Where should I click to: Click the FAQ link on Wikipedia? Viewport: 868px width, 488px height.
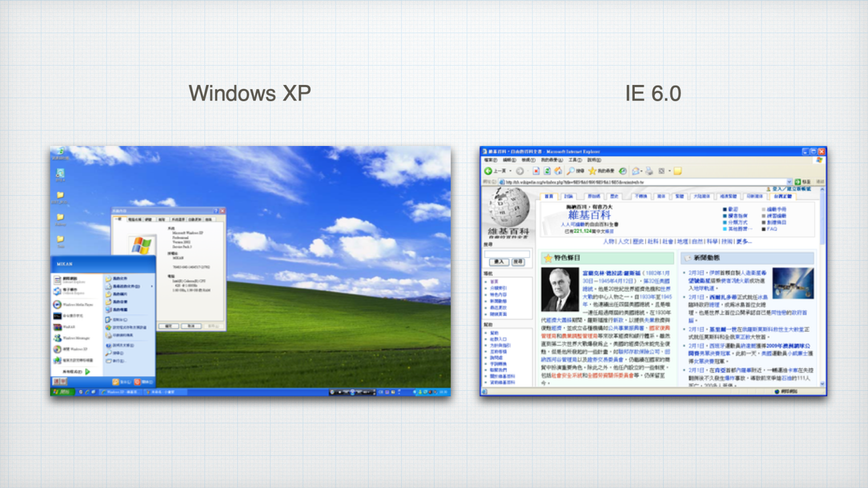tap(772, 229)
